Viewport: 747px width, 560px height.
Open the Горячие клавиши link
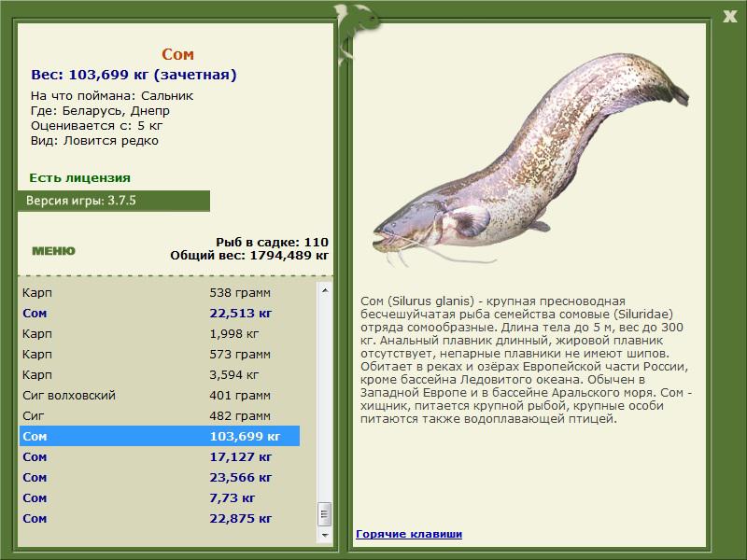tap(409, 534)
